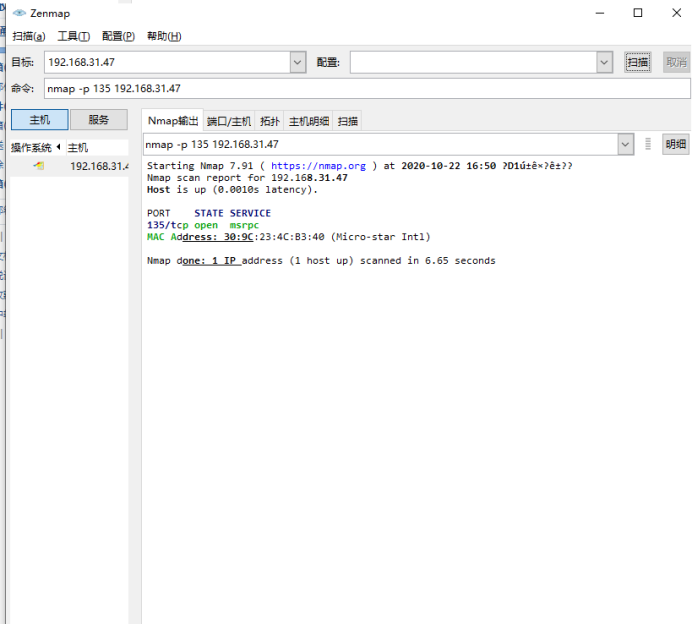The image size is (693, 624).
Task: Click into the 目标 target field
Action: (167, 62)
